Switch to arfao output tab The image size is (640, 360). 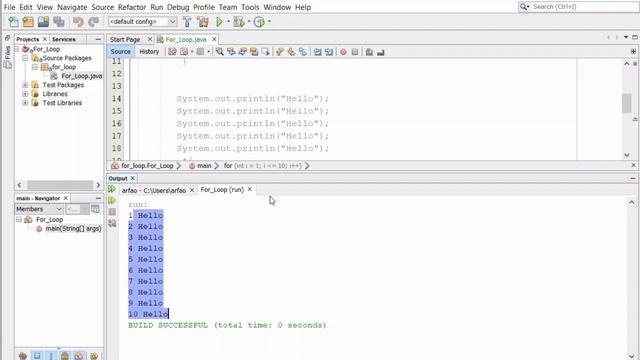tap(153, 190)
